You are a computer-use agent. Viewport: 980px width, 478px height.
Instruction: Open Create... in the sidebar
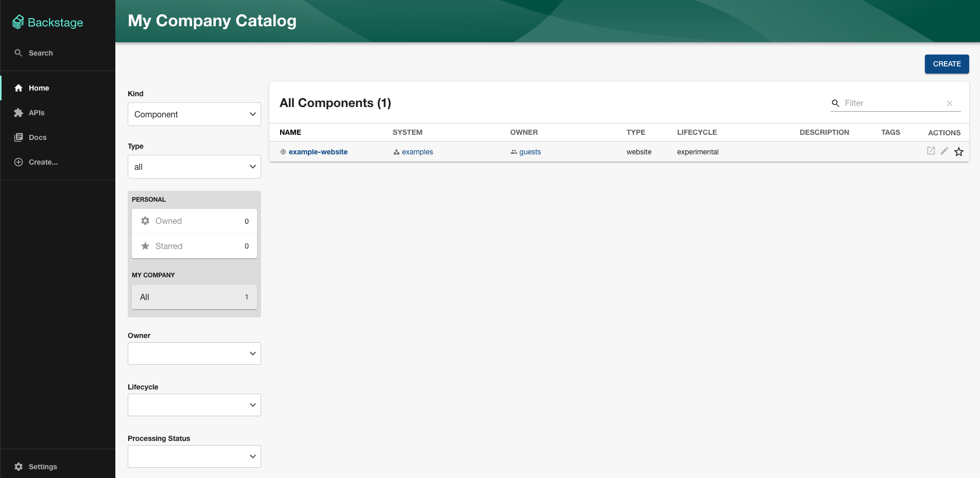tap(43, 162)
